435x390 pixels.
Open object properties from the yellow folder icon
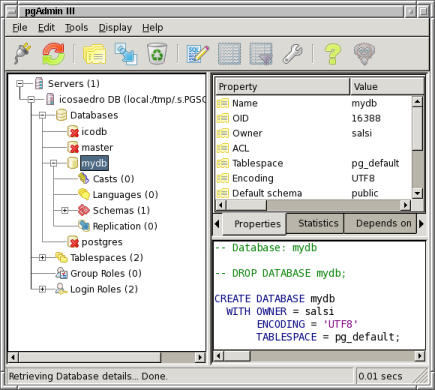pyautogui.click(x=95, y=54)
